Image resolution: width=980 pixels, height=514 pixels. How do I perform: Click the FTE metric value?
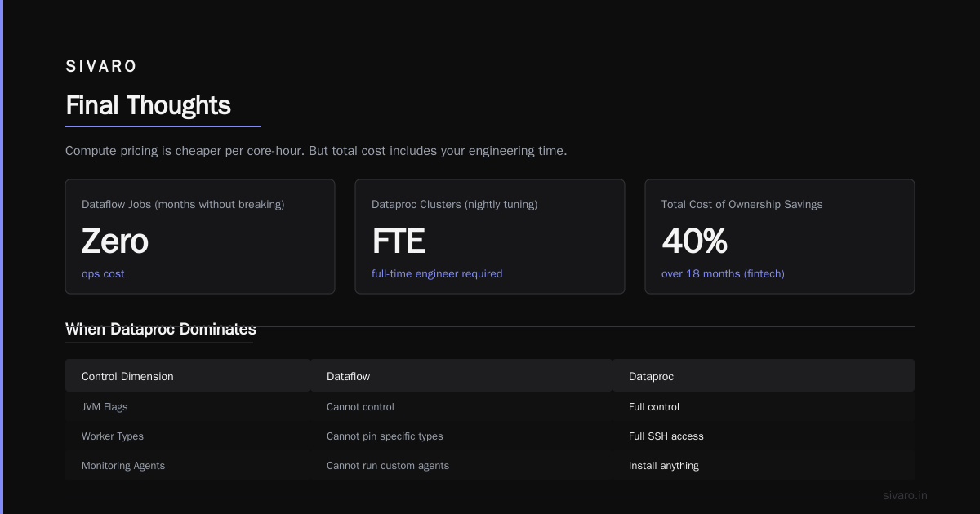[399, 241]
